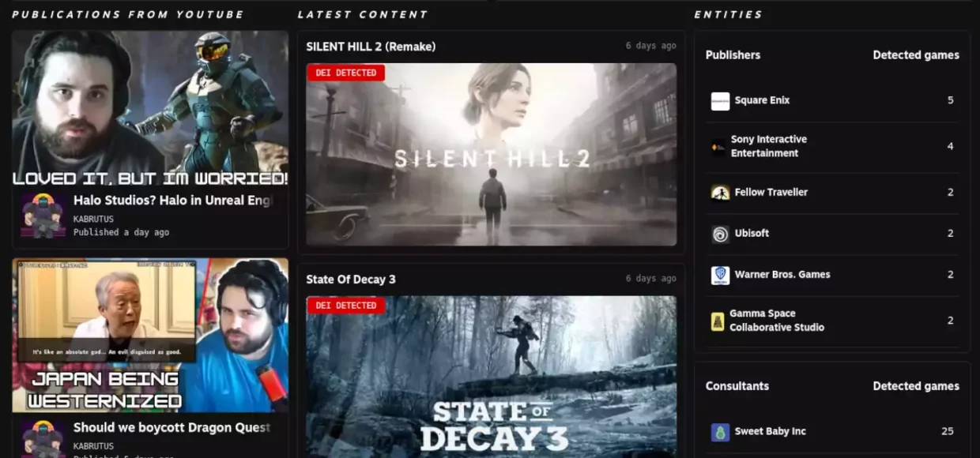This screenshot has height=458, width=980.
Task: Open the Japan Being Westernized video thumbnail
Action: [150, 335]
